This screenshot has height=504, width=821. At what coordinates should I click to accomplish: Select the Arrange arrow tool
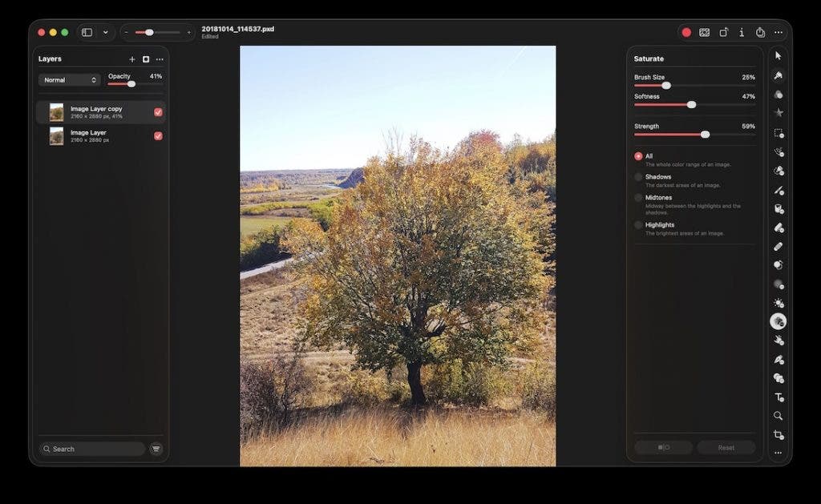(778, 56)
